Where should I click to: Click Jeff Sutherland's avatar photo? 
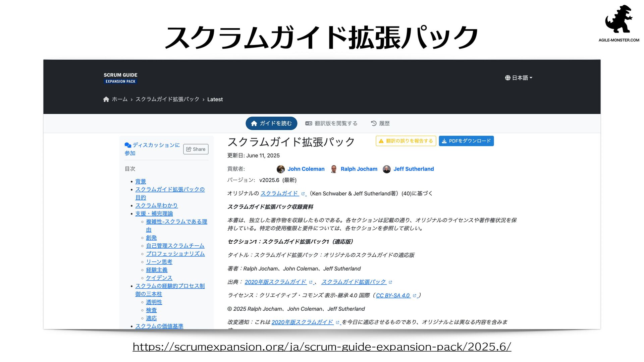tap(386, 169)
